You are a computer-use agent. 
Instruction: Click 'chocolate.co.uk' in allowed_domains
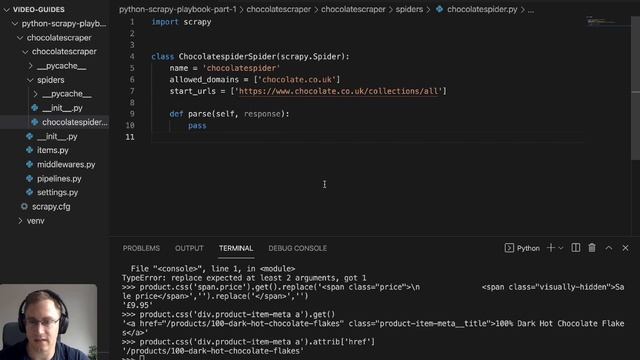297,80
